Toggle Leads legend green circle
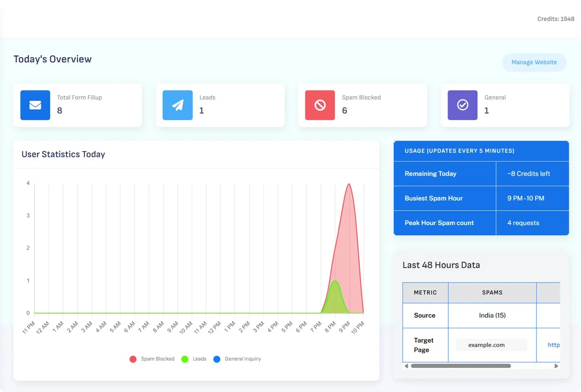Image resolution: width=581 pixels, height=392 pixels. [x=185, y=359]
